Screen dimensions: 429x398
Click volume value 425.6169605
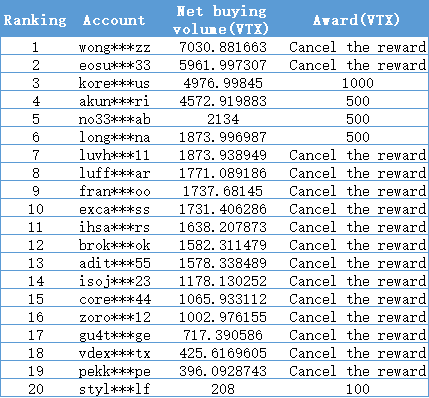click(223, 353)
